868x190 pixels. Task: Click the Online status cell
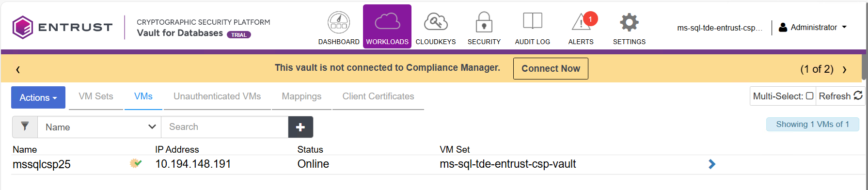[x=313, y=164]
